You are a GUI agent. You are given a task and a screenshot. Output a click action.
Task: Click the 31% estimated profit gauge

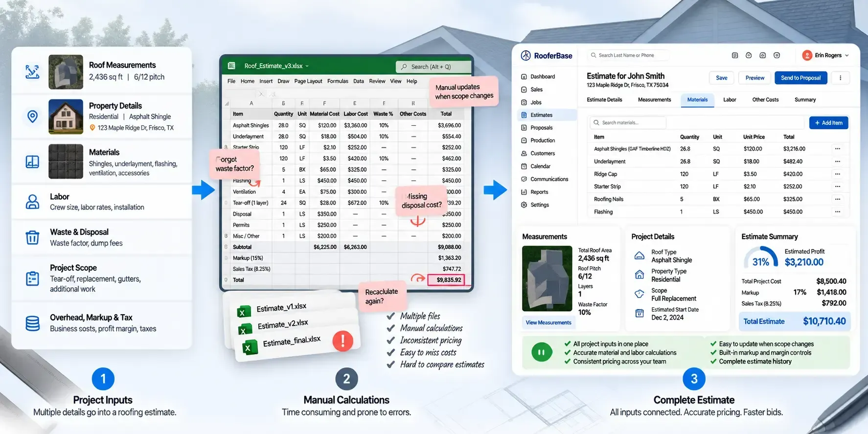[760, 258]
